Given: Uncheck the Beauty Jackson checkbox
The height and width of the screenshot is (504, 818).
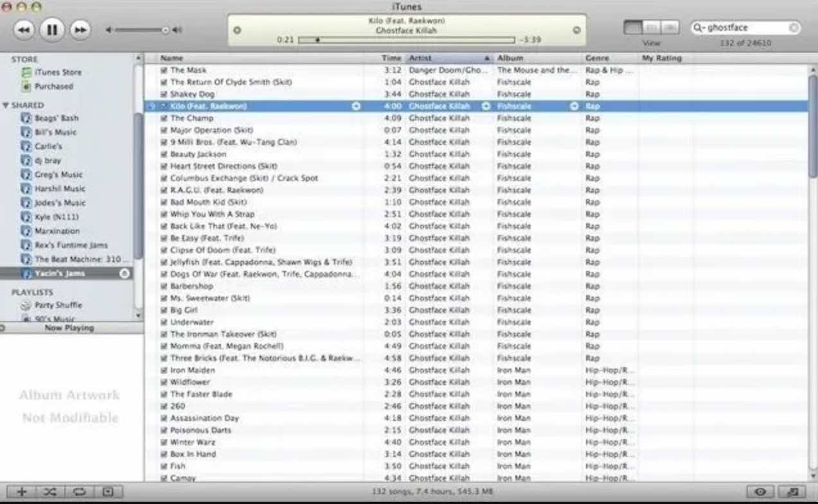Looking at the screenshot, I should (164, 155).
